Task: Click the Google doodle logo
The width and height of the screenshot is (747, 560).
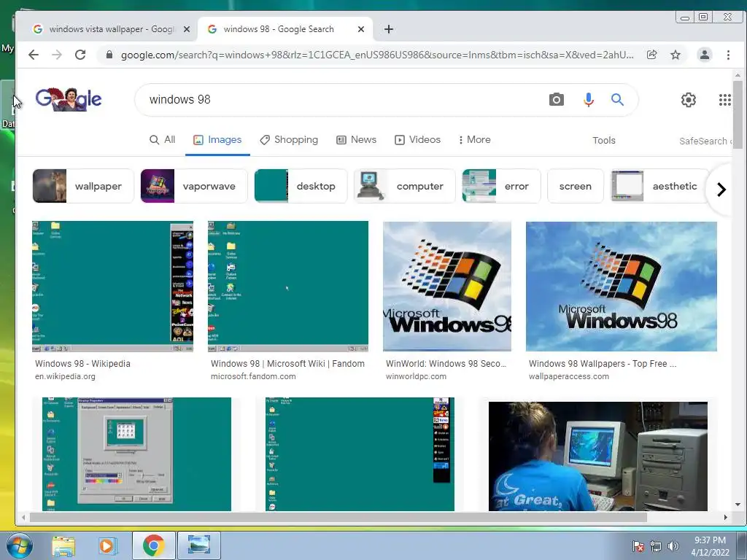Action: 69,99
